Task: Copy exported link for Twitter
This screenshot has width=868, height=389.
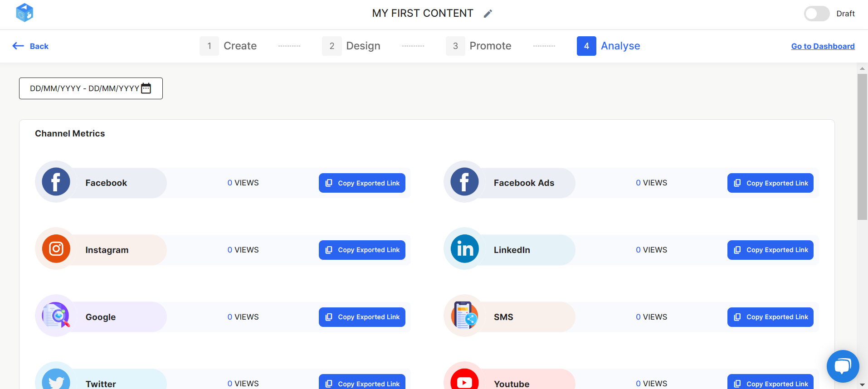Action: (x=362, y=382)
